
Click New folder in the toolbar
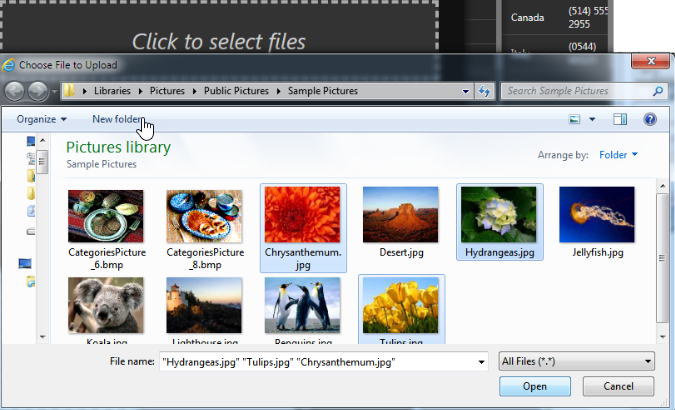coord(117,120)
